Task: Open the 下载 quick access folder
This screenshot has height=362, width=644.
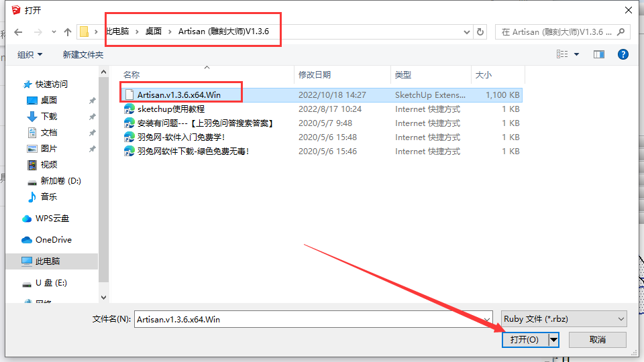Action: [49, 117]
